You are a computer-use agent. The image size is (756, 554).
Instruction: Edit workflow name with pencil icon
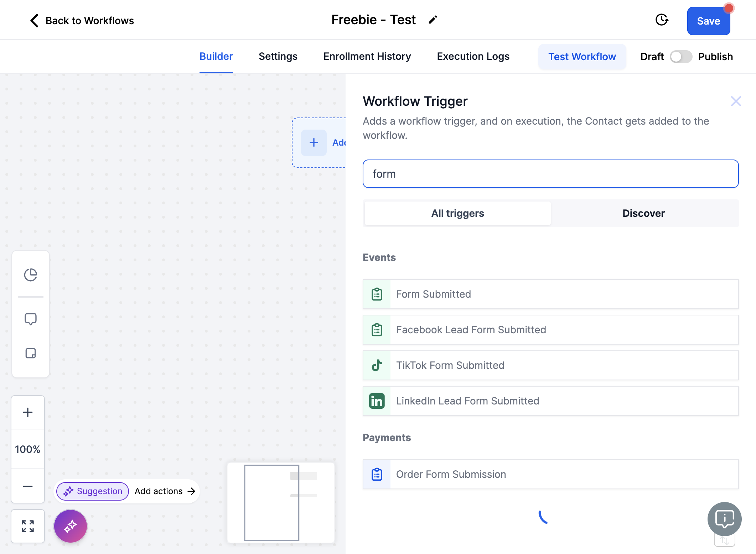pos(433,20)
